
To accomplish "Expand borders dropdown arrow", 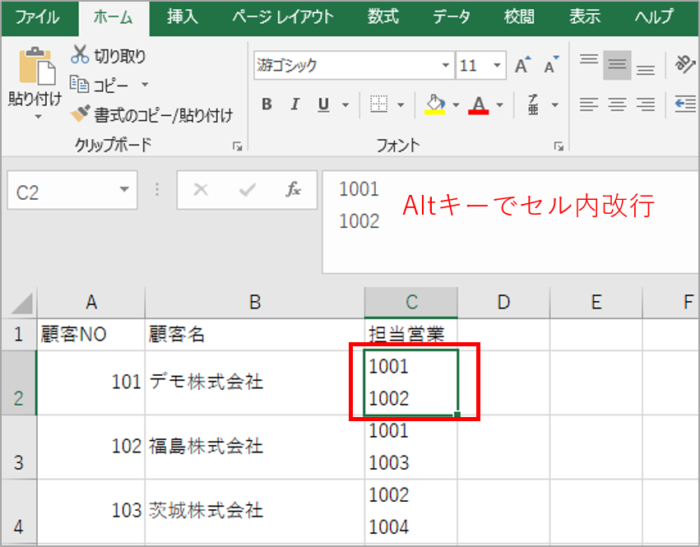I will 400,105.
